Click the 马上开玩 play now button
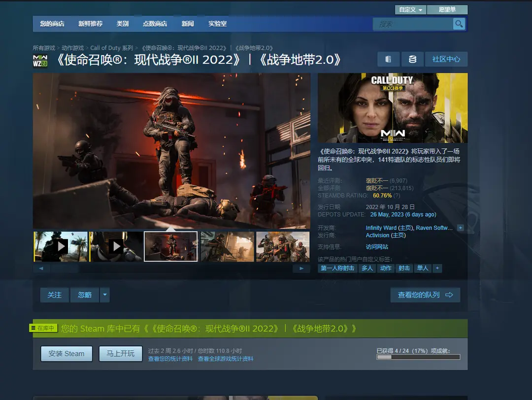This screenshot has width=532, height=400. (x=121, y=354)
